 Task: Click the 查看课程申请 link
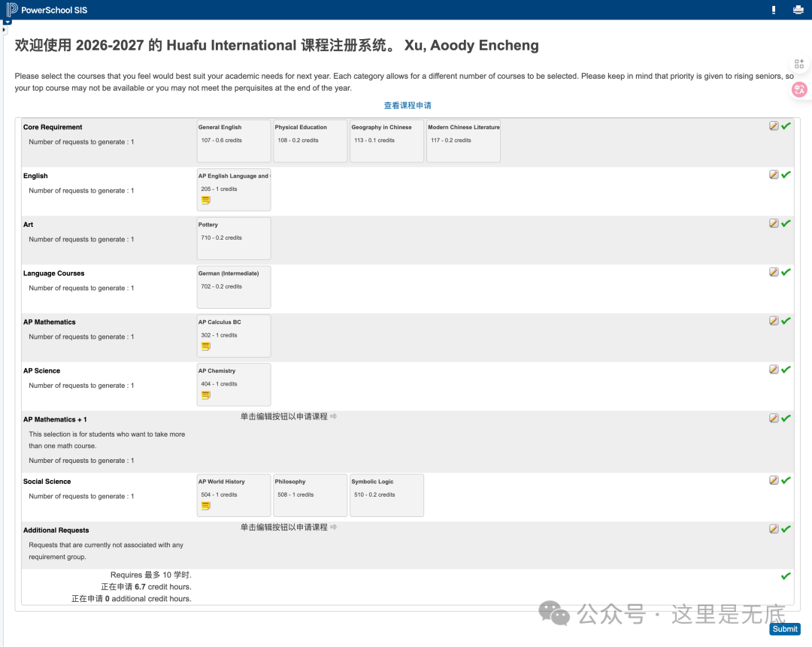408,106
